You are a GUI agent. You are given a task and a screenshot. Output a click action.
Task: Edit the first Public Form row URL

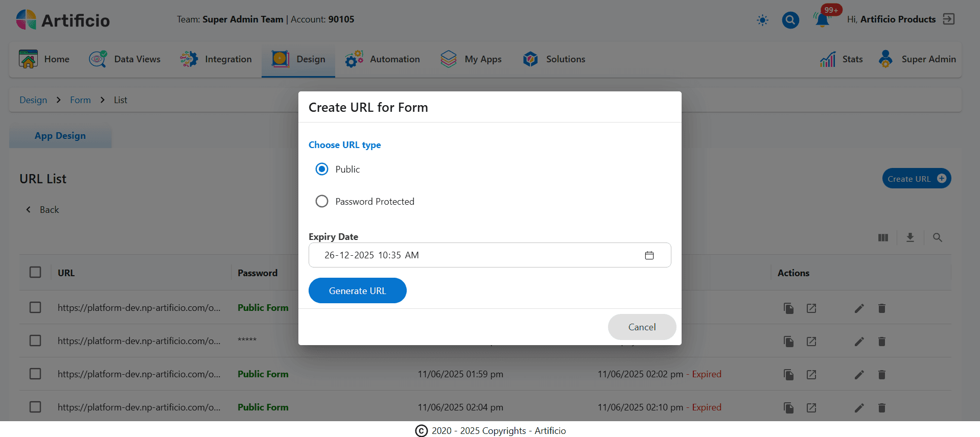tap(859, 308)
